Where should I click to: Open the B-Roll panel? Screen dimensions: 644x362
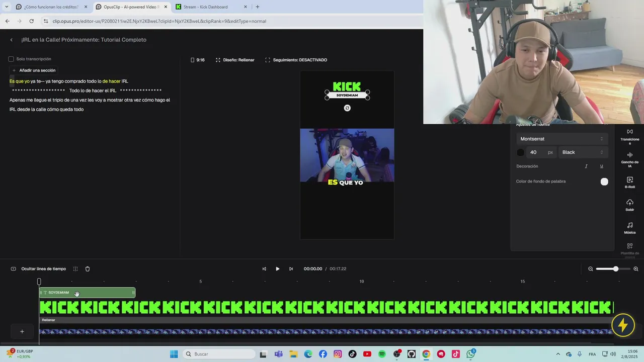(x=629, y=183)
